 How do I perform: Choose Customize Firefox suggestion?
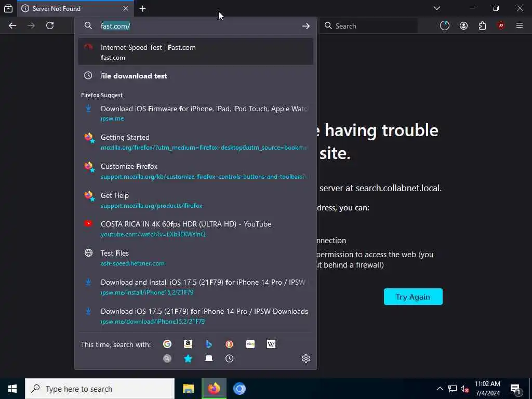click(x=195, y=171)
